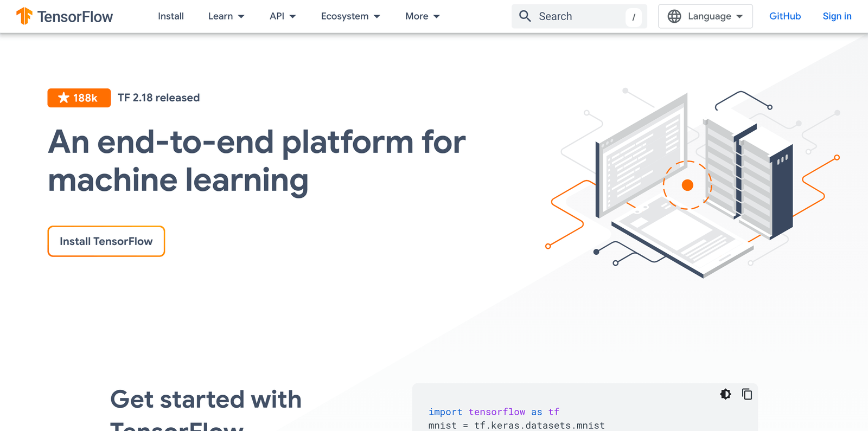Click the TensorFlow logo icon
Screen dimensions: 868x431
(x=24, y=16)
